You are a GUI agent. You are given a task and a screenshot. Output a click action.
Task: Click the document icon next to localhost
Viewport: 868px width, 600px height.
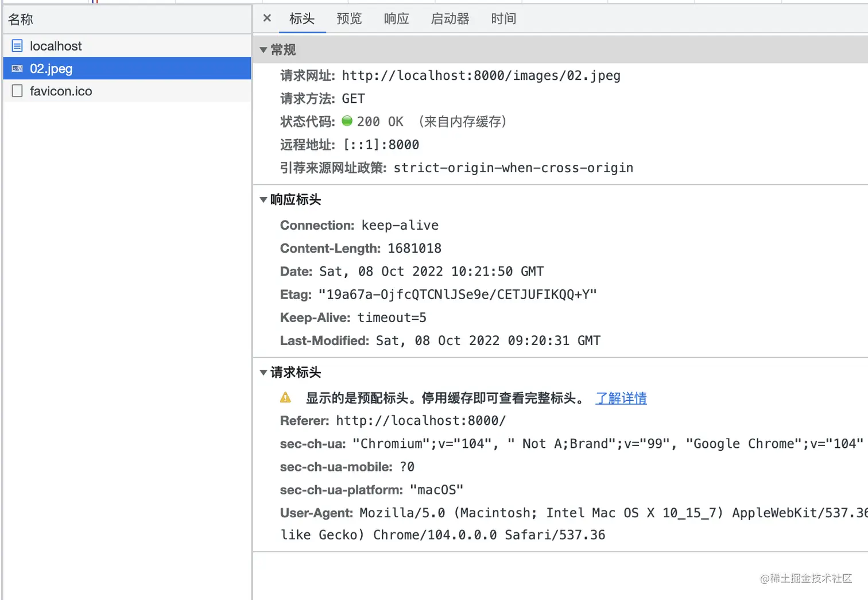click(17, 46)
